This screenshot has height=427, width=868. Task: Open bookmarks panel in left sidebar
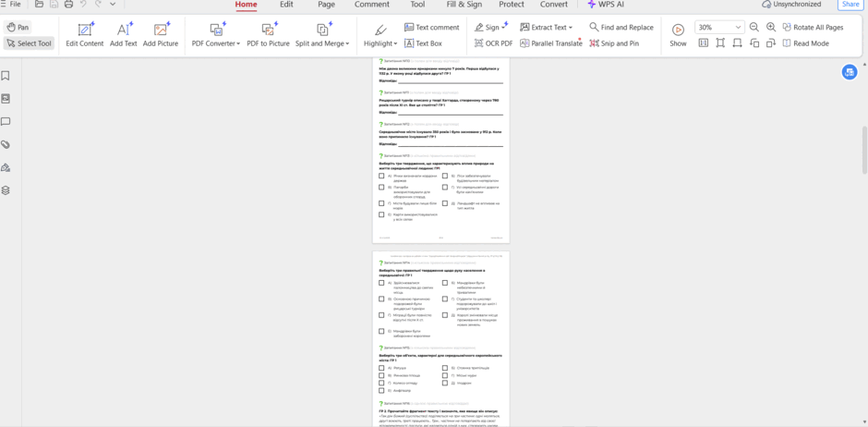6,76
